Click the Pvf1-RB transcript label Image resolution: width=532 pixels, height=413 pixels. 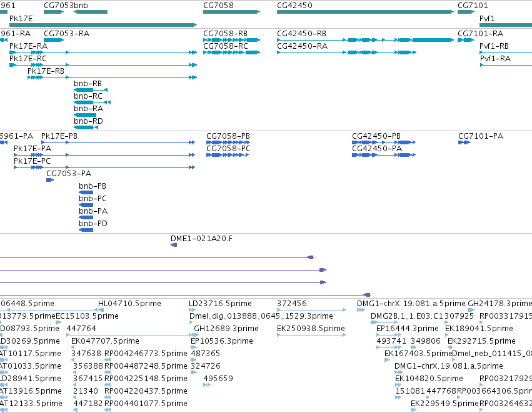pos(494,46)
